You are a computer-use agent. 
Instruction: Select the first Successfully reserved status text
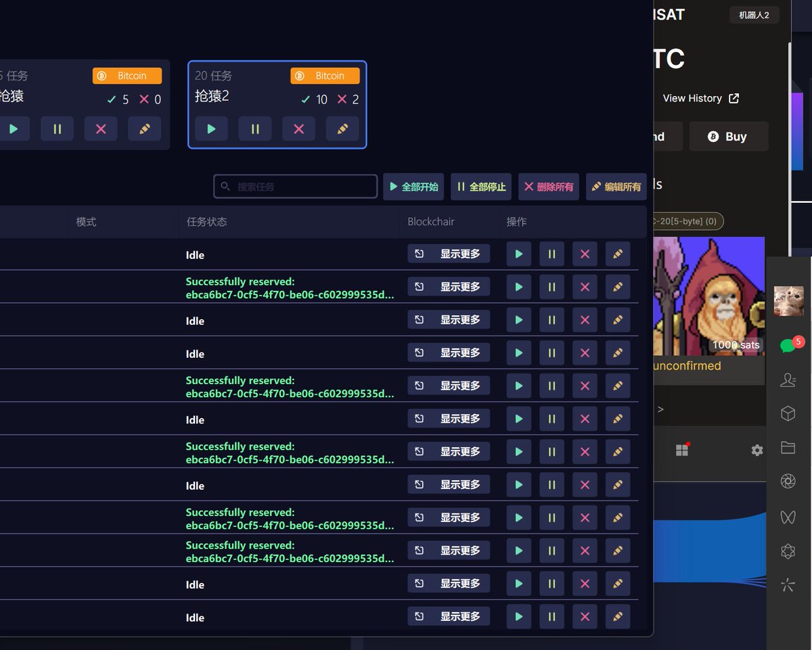click(x=290, y=288)
